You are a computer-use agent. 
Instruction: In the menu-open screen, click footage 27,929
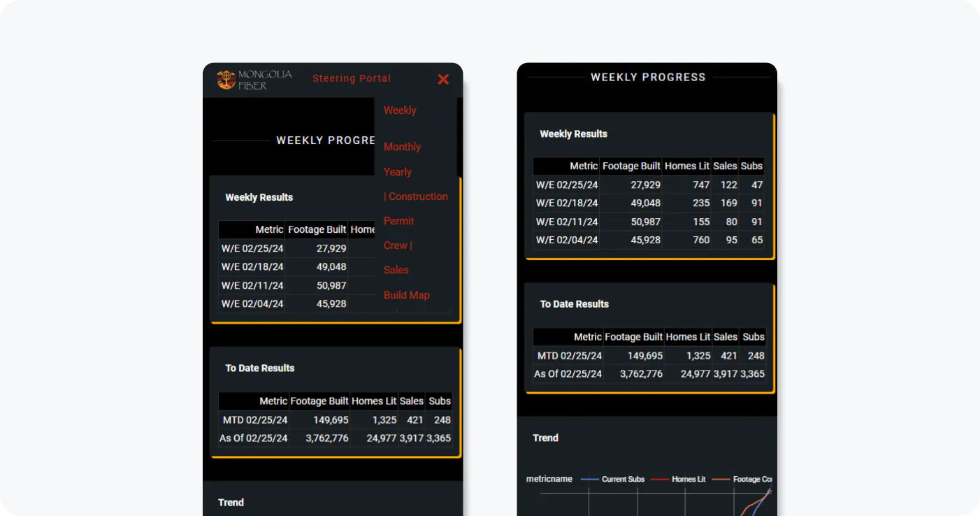(331, 249)
